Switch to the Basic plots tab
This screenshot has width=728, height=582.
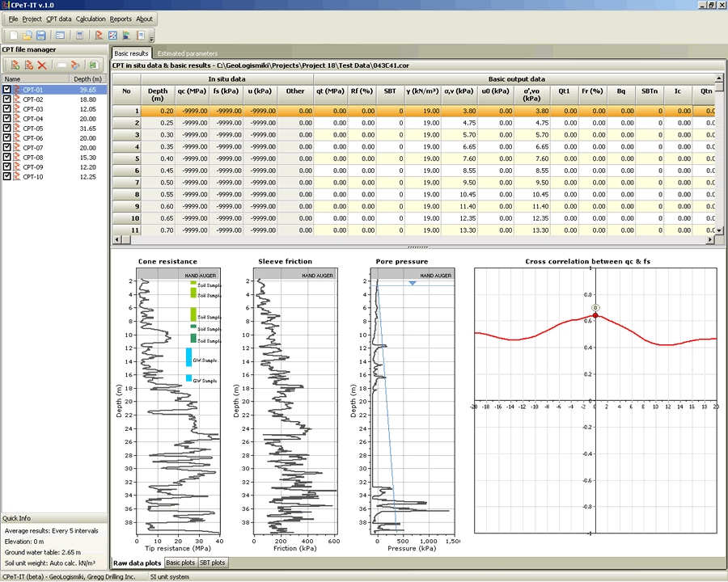click(x=180, y=563)
